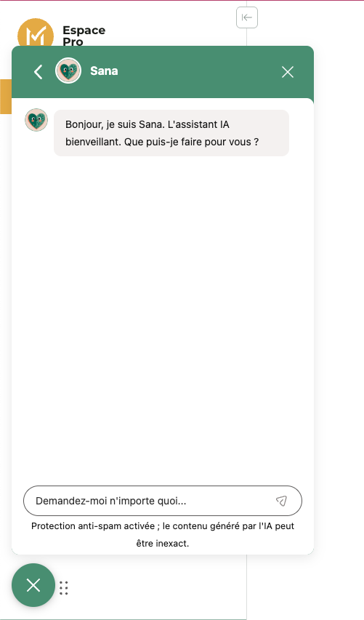Click the heart avatar beside the greeting message

[x=36, y=120]
